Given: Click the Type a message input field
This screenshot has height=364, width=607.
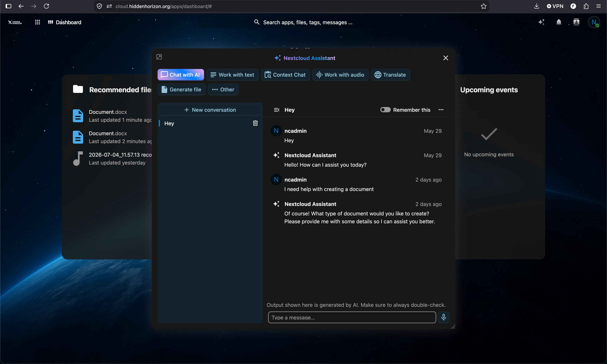Looking at the screenshot, I should [x=352, y=317].
